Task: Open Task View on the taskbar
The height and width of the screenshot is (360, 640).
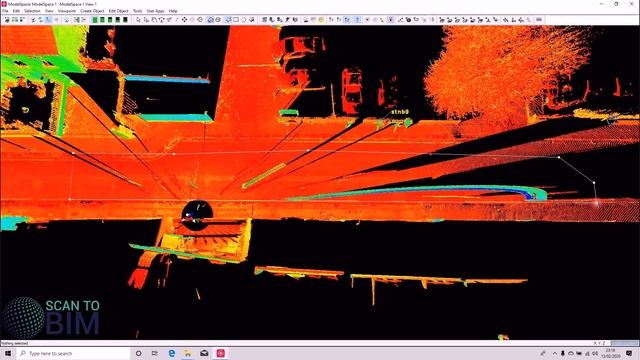Action: pyautogui.click(x=155, y=353)
